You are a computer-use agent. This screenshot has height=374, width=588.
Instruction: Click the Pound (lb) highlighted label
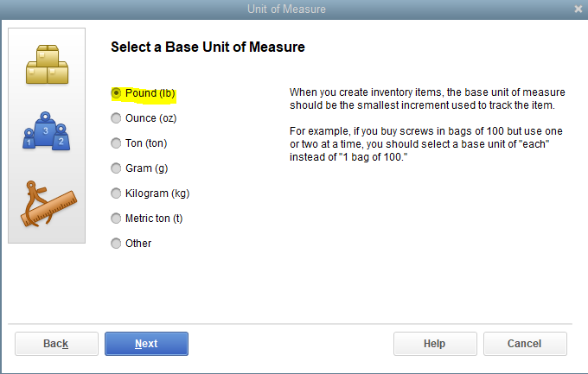(x=156, y=92)
